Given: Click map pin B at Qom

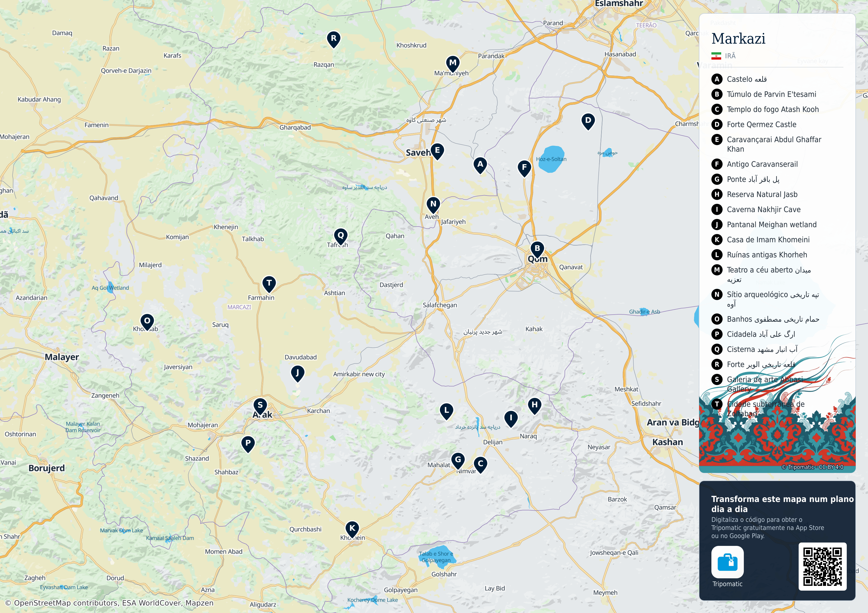Looking at the screenshot, I should point(537,249).
